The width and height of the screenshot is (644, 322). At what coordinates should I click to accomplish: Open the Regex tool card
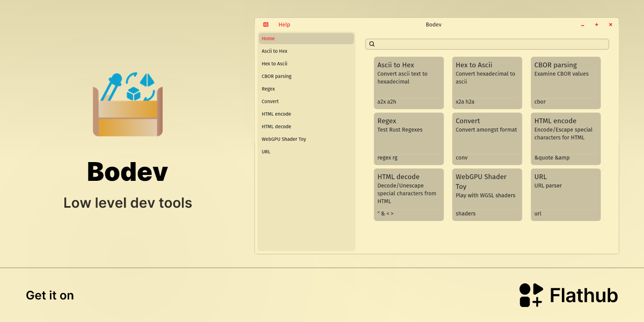(x=409, y=138)
